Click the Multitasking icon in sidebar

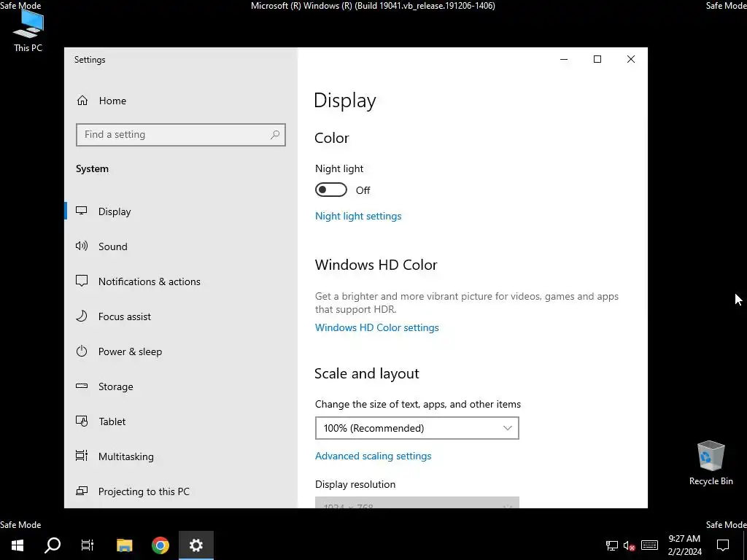click(82, 456)
